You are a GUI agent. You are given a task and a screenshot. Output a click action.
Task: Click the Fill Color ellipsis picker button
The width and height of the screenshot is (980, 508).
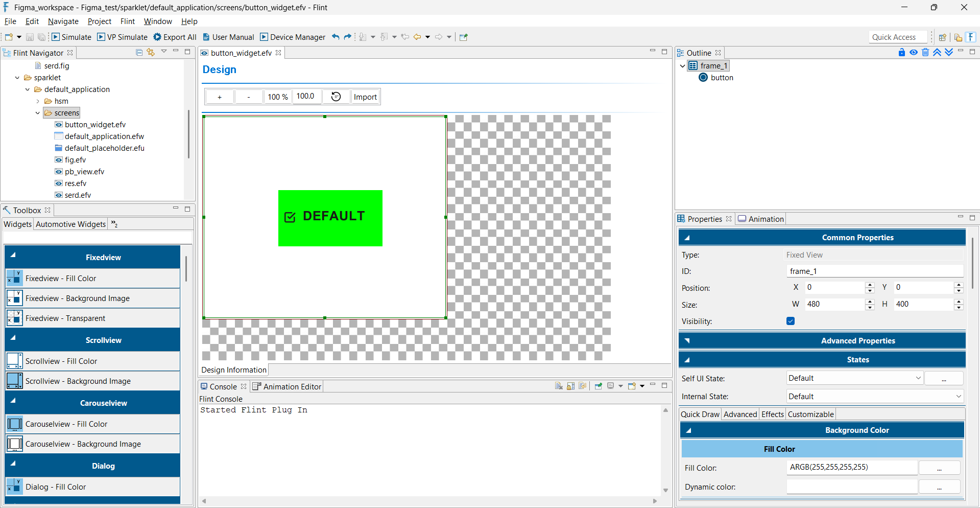tap(939, 468)
